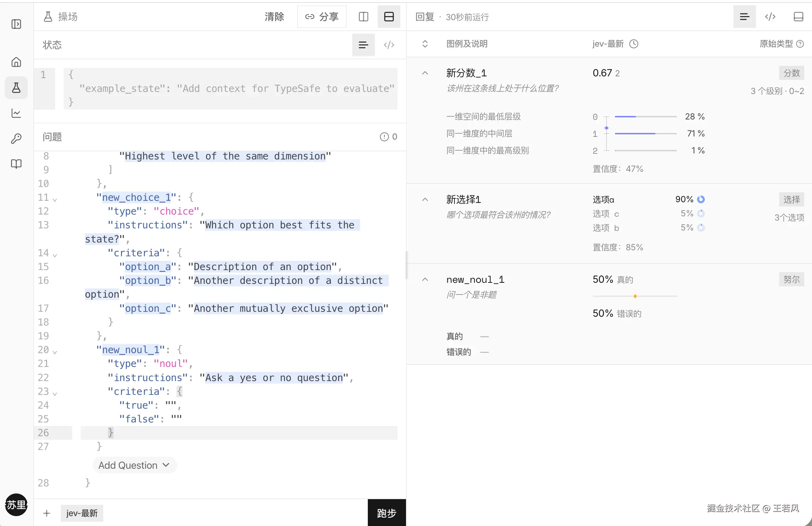Switch to side-by-side column layout icon
The width and height of the screenshot is (812, 526).
364,17
